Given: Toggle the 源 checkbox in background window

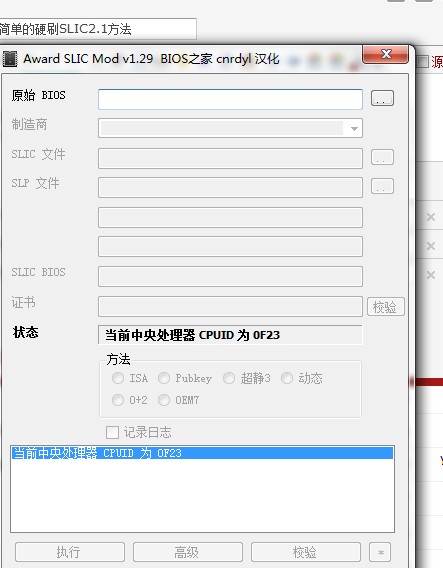Looking at the screenshot, I should click(x=423, y=62).
